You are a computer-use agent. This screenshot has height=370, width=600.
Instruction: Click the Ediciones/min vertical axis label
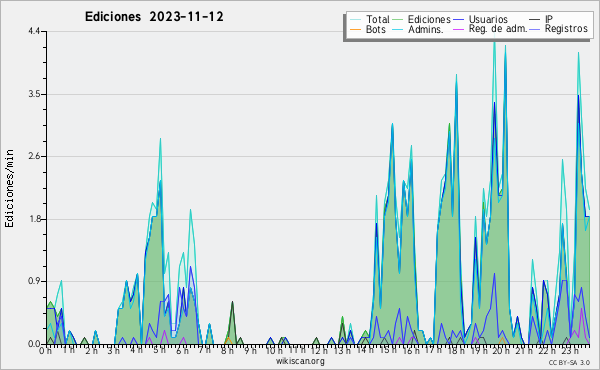(9, 189)
